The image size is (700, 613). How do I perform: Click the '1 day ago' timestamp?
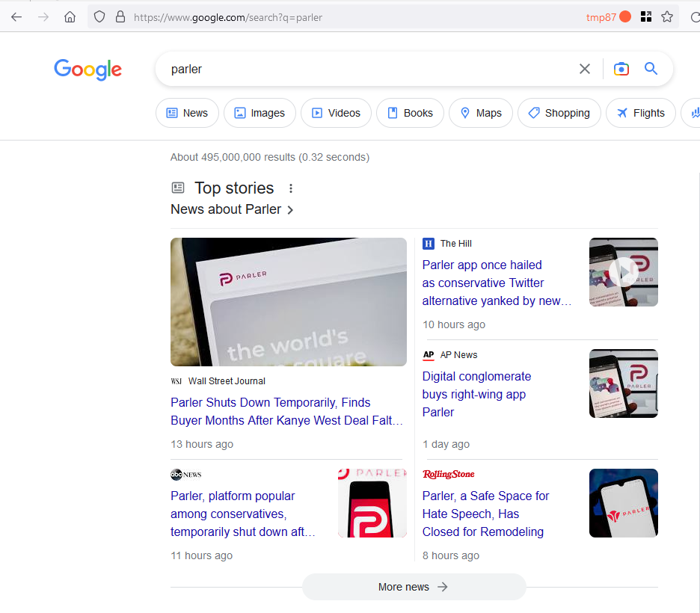(x=446, y=444)
